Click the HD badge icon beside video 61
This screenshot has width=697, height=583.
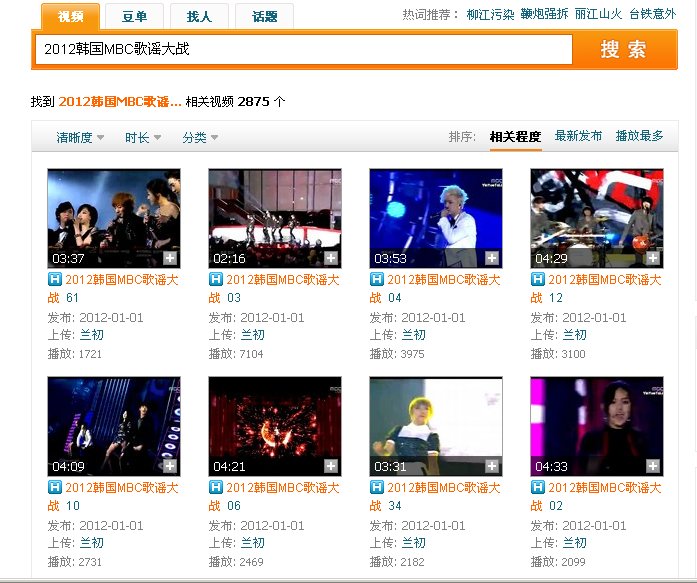[54, 279]
